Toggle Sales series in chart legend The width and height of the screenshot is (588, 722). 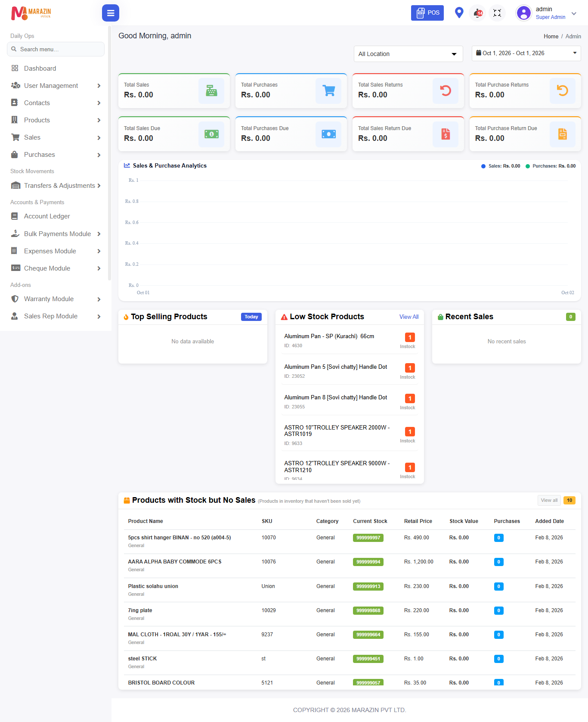pos(501,166)
